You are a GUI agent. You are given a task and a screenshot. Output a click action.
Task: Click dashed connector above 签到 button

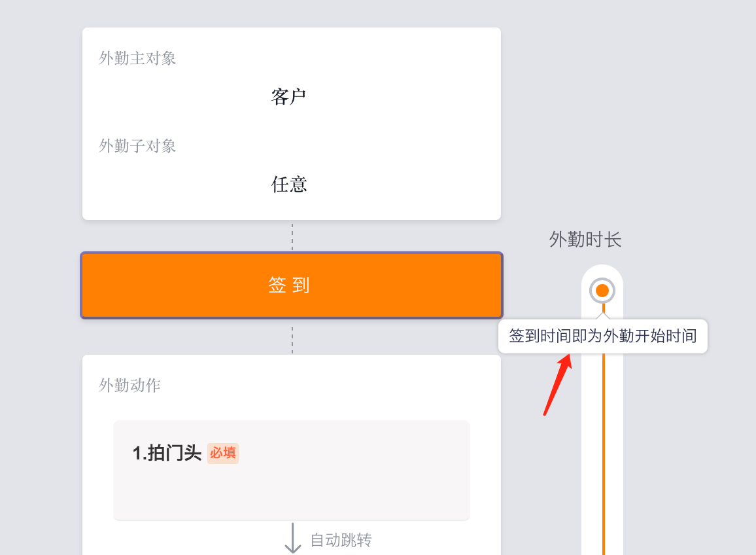(292, 236)
